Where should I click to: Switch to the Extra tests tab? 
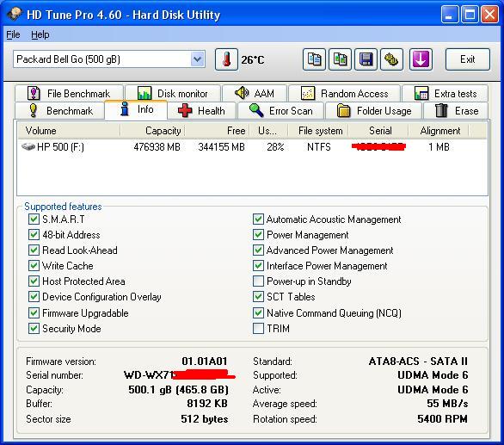(446, 94)
